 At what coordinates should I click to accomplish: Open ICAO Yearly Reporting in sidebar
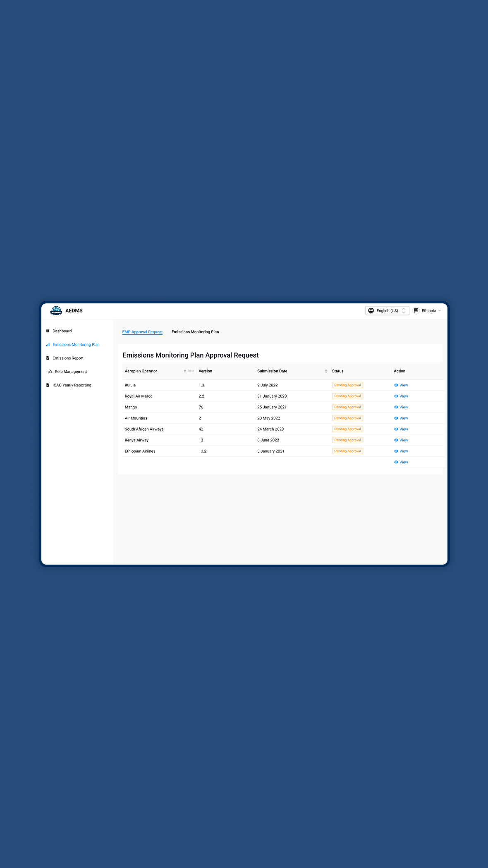point(72,385)
